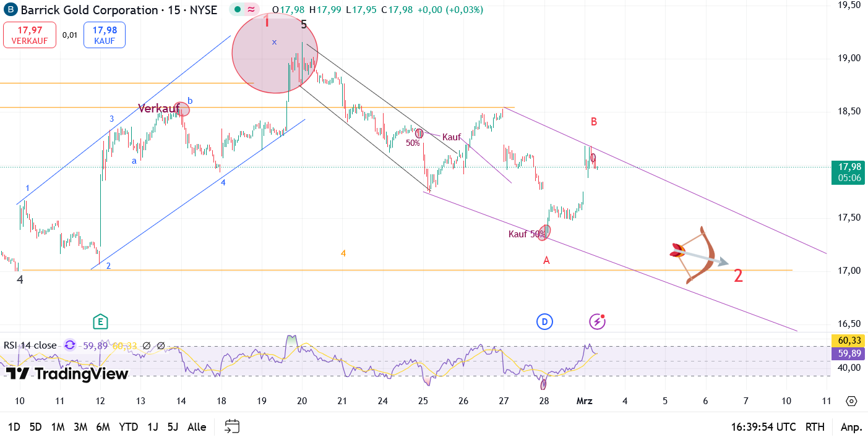Click the purple lightning bolt marker
Screen dimensions: 868x440
[596, 321]
